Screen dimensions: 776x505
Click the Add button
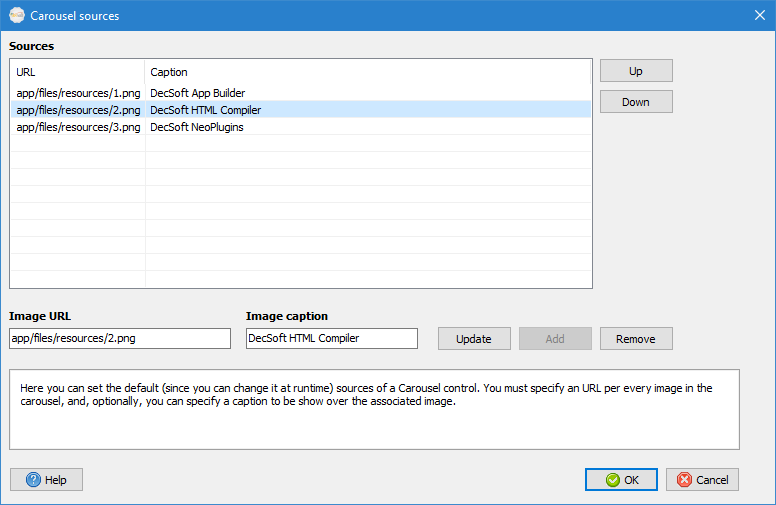(x=555, y=339)
